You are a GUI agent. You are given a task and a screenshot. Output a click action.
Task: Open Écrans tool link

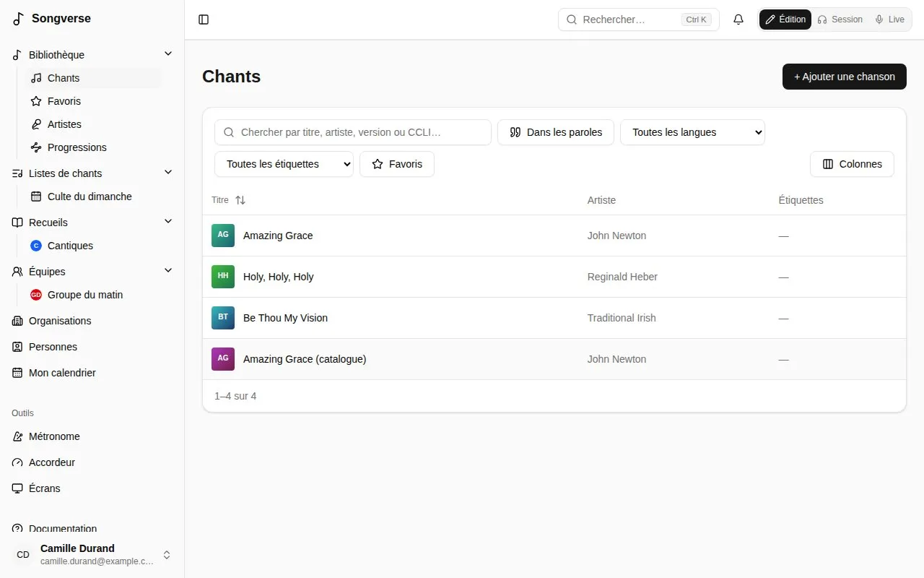click(x=92, y=488)
